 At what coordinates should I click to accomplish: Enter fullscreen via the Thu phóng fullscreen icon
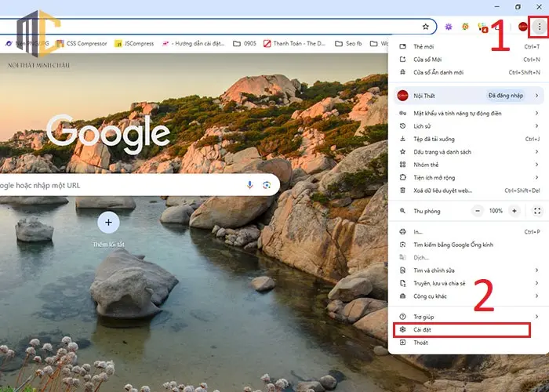coord(537,211)
